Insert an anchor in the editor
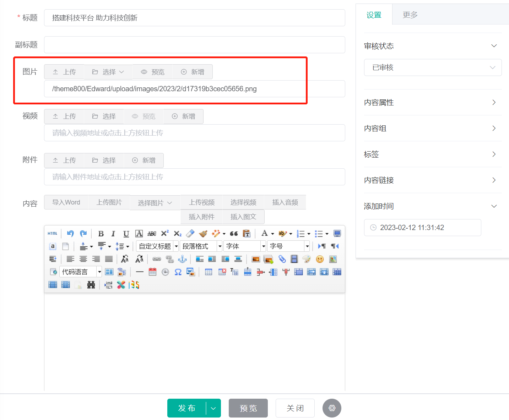The height and width of the screenshot is (420, 509). coord(182,259)
